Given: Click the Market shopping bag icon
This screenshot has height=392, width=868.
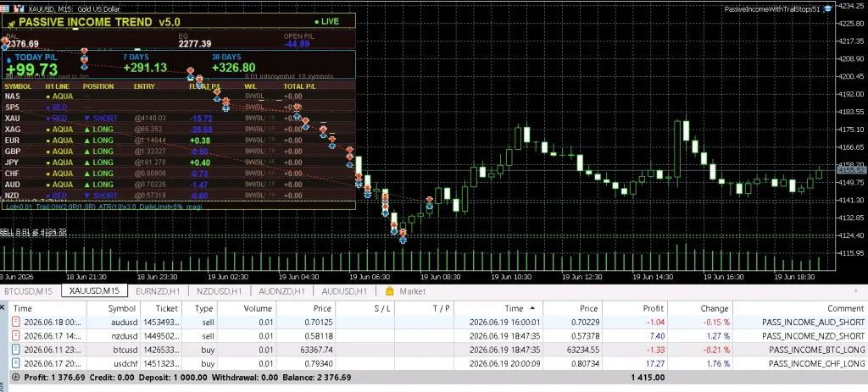Looking at the screenshot, I should point(389,290).
